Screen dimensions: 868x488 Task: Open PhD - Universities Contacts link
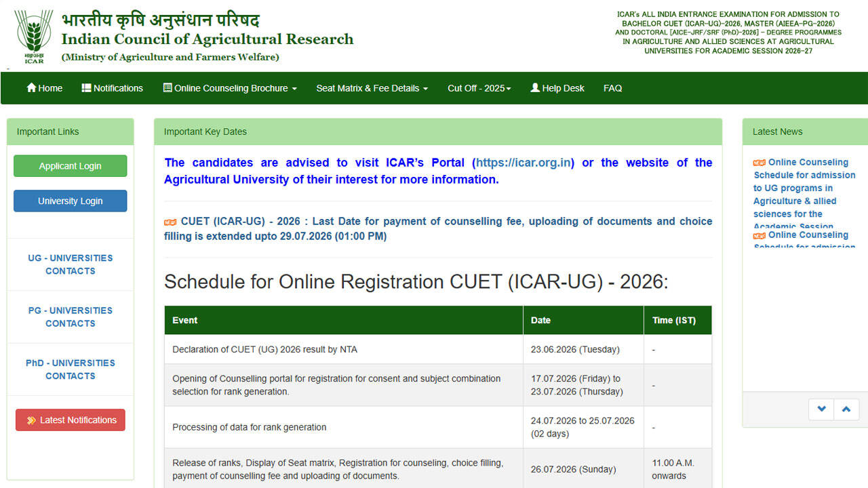pyautogui.click(x=71, y=369)
